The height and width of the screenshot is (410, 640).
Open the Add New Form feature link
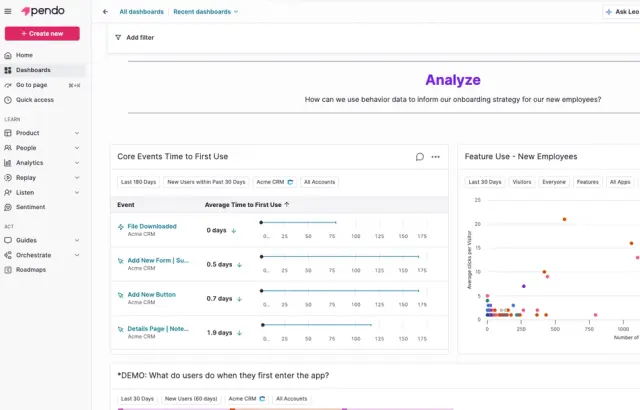coord(158,260)
